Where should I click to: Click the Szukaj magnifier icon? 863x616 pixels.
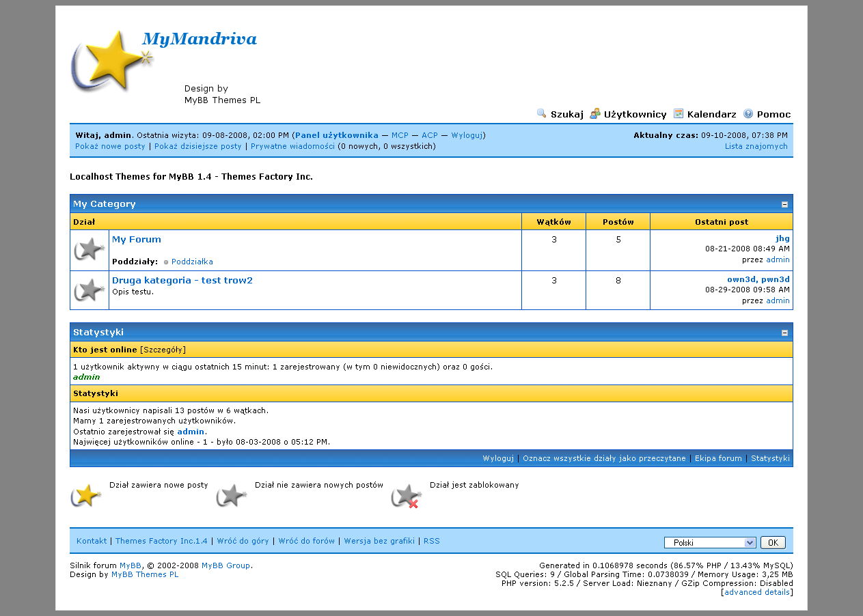pyautogui.click(x=541, y=114)
